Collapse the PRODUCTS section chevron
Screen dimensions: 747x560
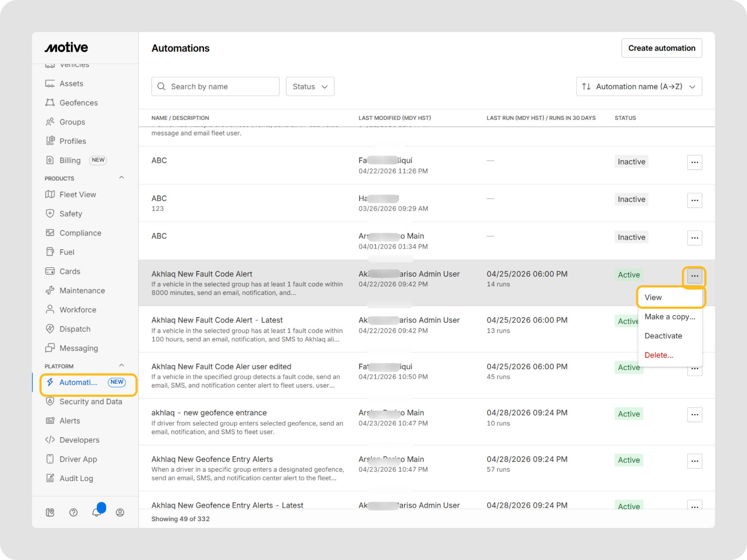coord(121,178)
